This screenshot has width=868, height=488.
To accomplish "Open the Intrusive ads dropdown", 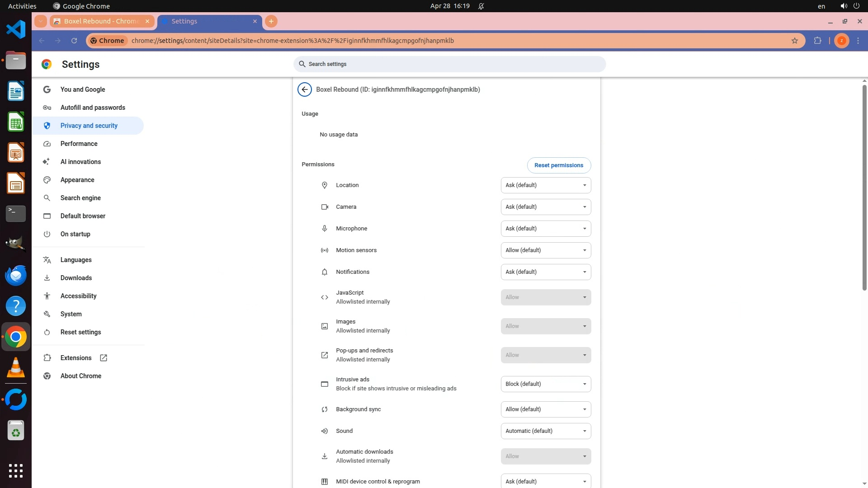I will [x=546, y=384].
